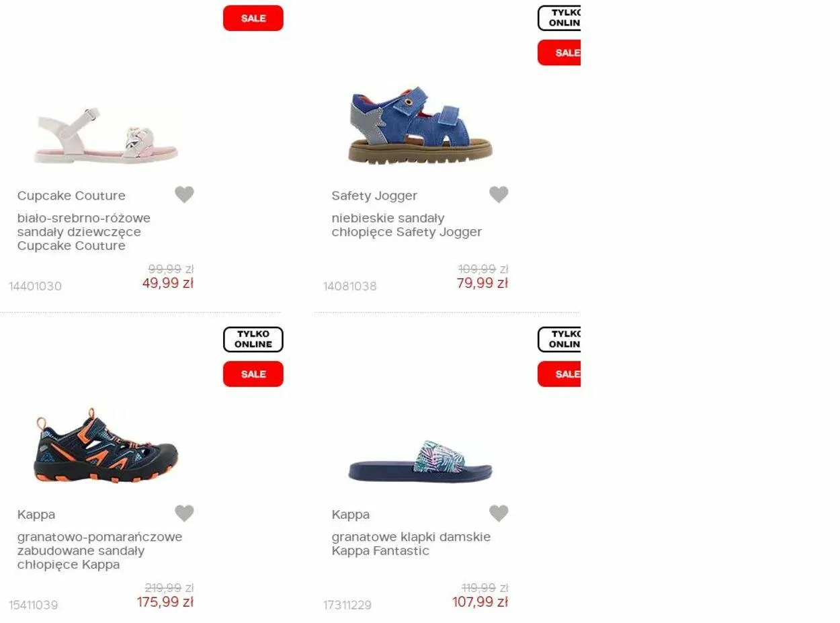
Task: Open Safety Jogger brand link
Action: 374,196
